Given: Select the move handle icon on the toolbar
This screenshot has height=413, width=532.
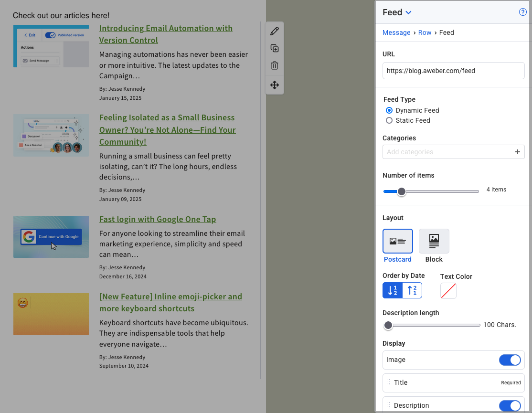Looking at the screenshot, I should [274, 85].
